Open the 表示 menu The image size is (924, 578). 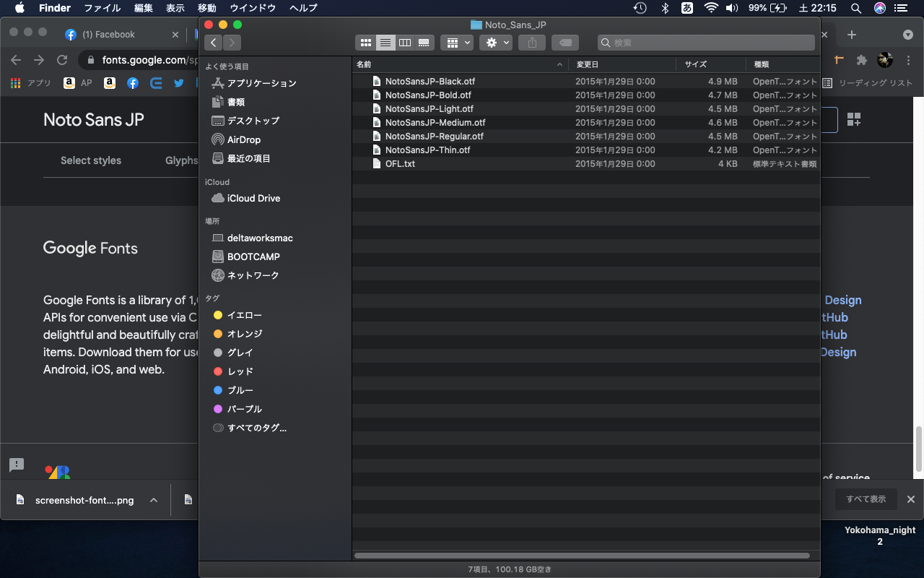175,8
